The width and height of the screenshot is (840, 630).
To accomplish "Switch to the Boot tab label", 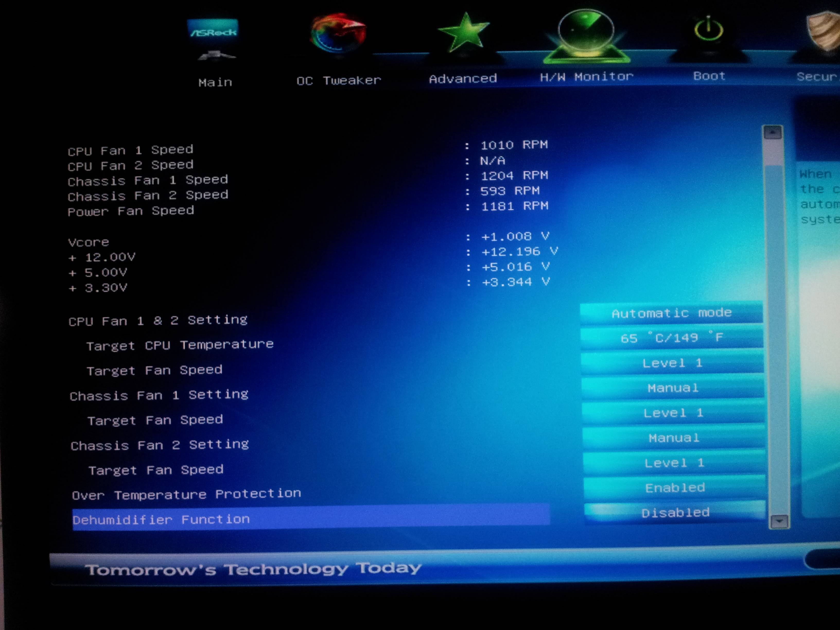I will pos(709,76).
